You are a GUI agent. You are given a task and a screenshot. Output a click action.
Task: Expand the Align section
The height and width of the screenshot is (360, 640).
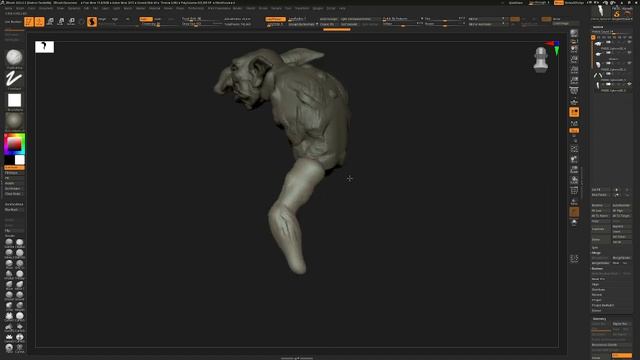(596, 284)
